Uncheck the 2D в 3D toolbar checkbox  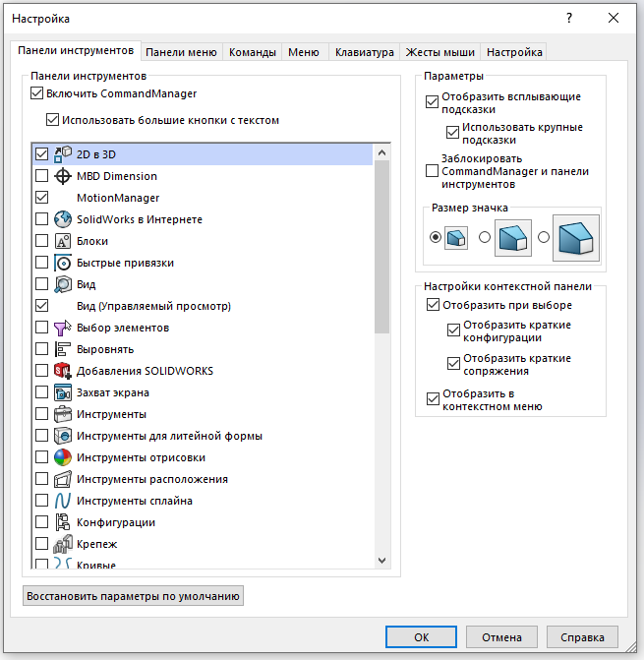tap(41, 154)
